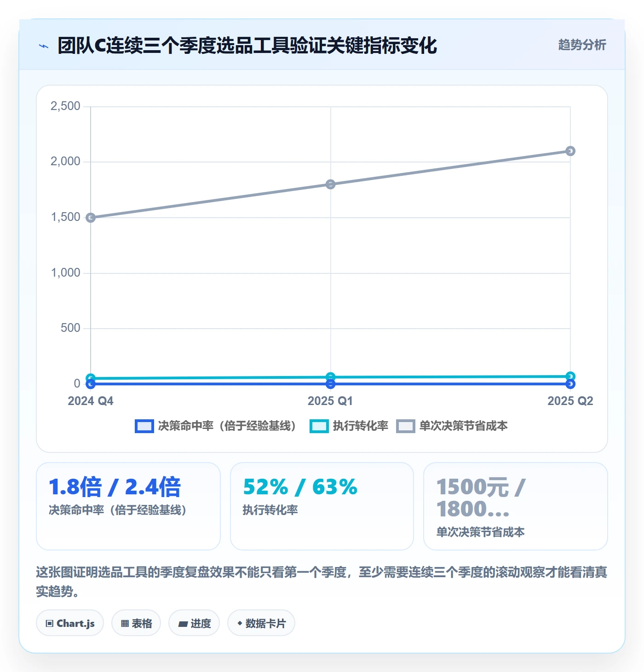The width and height of the screenshot is (644, 672).
Task: Select the gray data point at 2025 Q2
Action: pyautogui.click(x=570, y=151)
